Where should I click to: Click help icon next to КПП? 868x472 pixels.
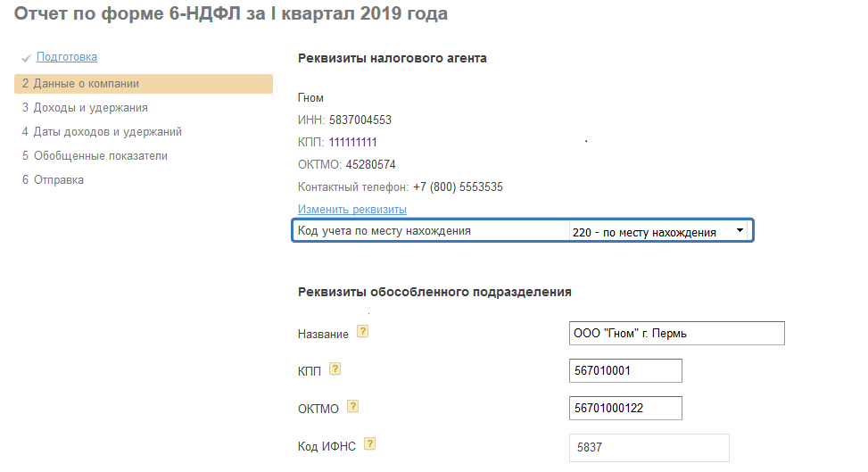coord(335,368)
